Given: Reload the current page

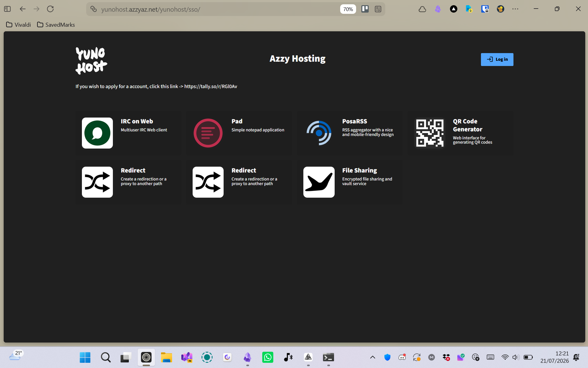Looking at the screenshot, I should [x=50, y=9].
